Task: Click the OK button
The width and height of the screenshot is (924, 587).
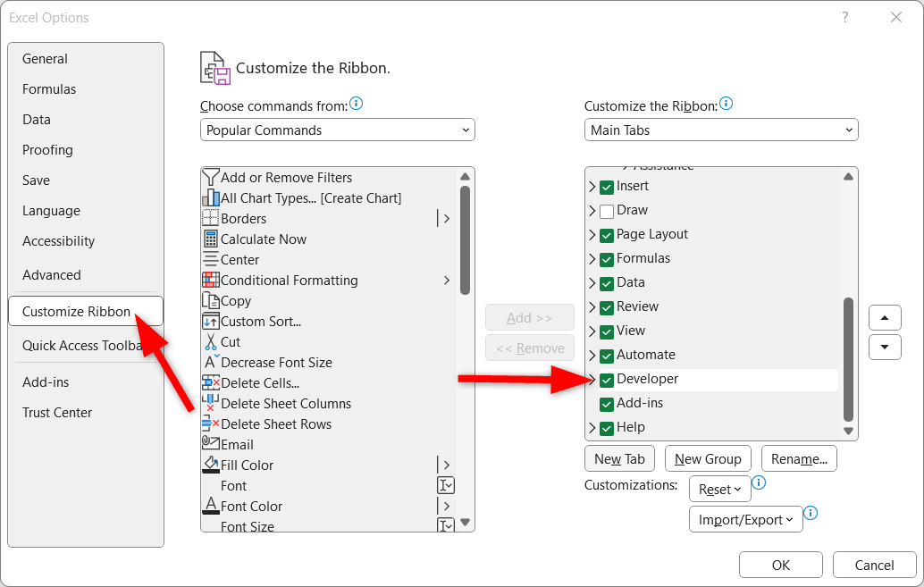Action: (x=781, y=566)
